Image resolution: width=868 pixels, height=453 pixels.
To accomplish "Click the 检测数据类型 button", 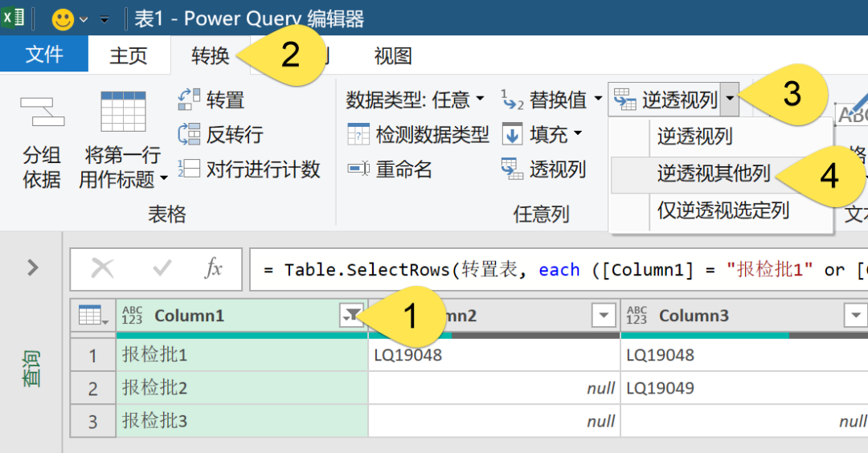I will pos(418,134).
